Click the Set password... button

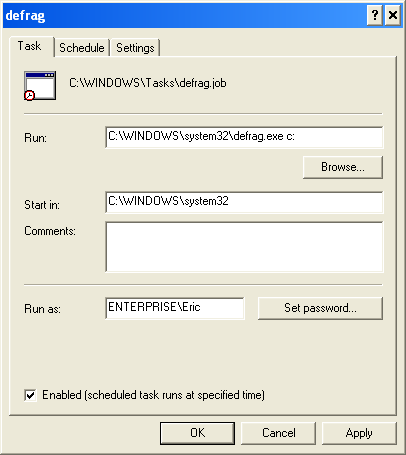pos(320,308)
